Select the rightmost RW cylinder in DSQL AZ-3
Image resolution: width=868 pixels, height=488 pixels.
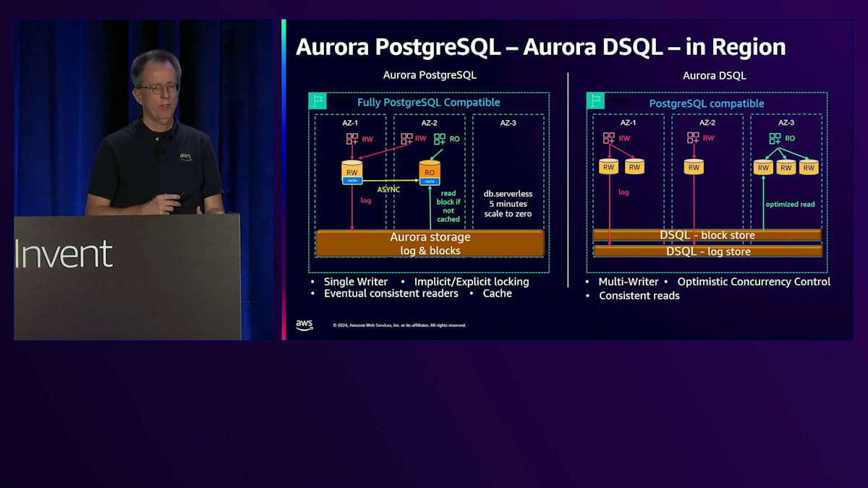(x=809, y=167)
